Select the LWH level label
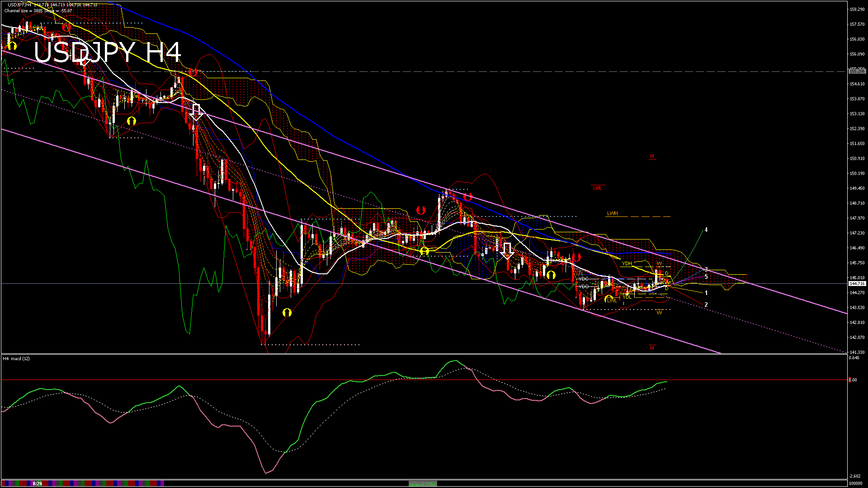 point(612,213)
